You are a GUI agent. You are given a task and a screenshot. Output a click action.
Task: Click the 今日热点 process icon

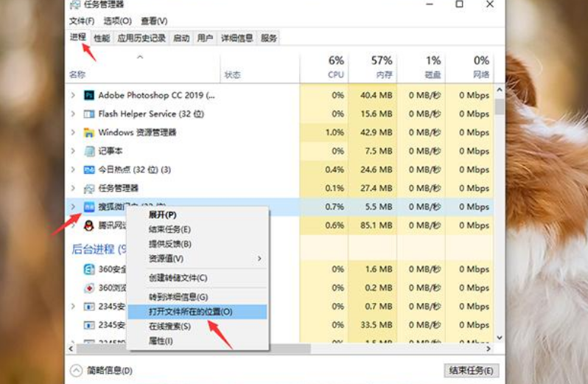coord(89,170)
